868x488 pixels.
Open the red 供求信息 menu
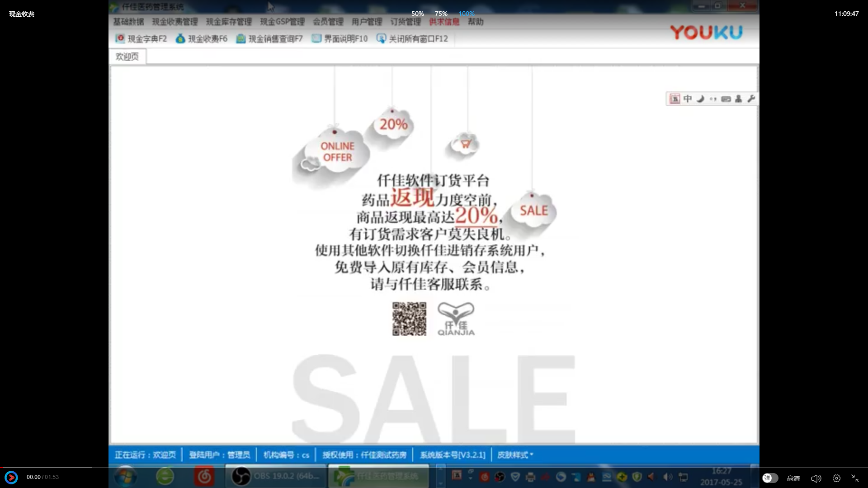(x=444, y=22)
